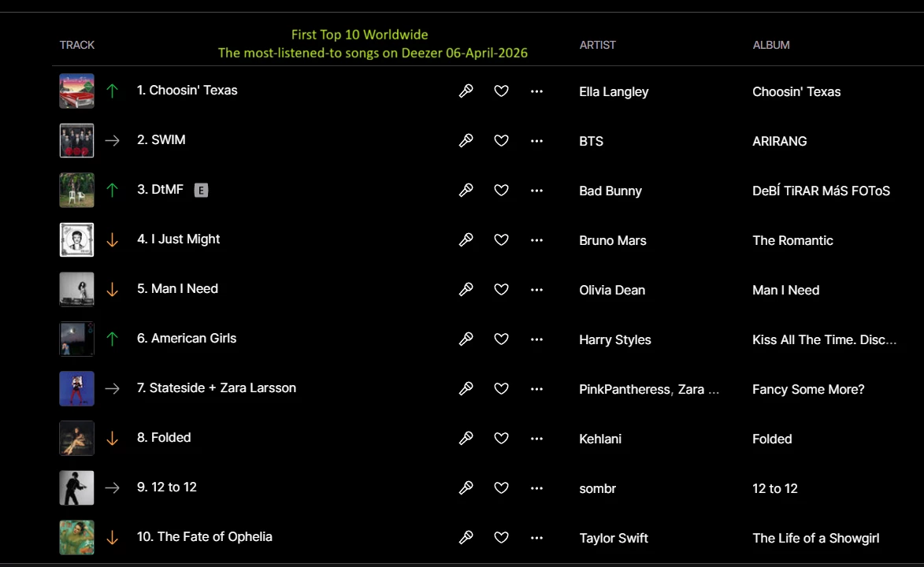
Task: Expand more options for The Fate of Ophelia
Action: coord(536,538)
